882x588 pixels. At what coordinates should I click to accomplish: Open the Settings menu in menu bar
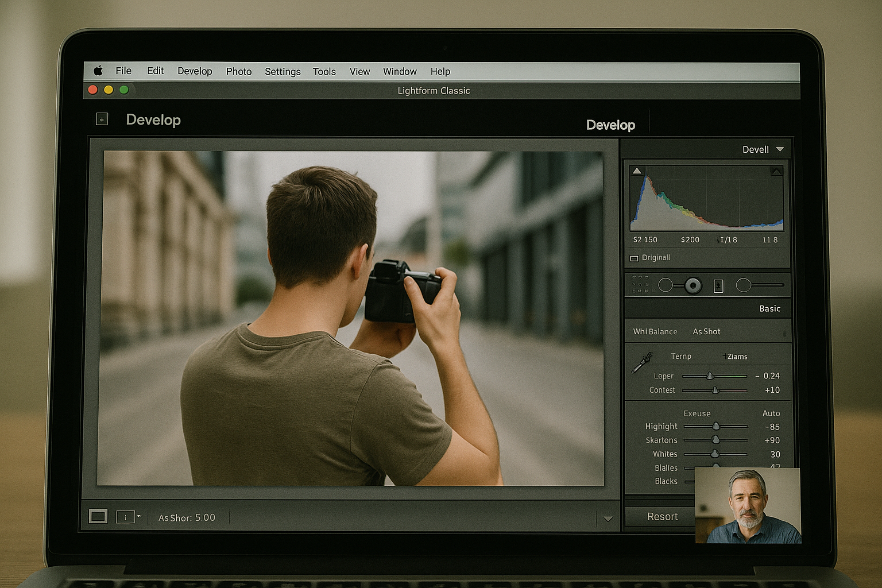(x=283, y=71)
